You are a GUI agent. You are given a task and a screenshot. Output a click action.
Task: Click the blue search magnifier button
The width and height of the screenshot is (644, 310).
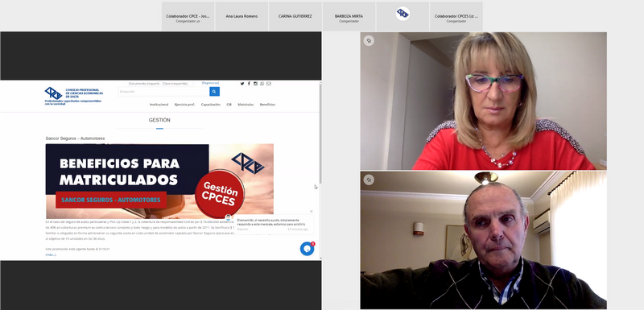tap(214, 92)
